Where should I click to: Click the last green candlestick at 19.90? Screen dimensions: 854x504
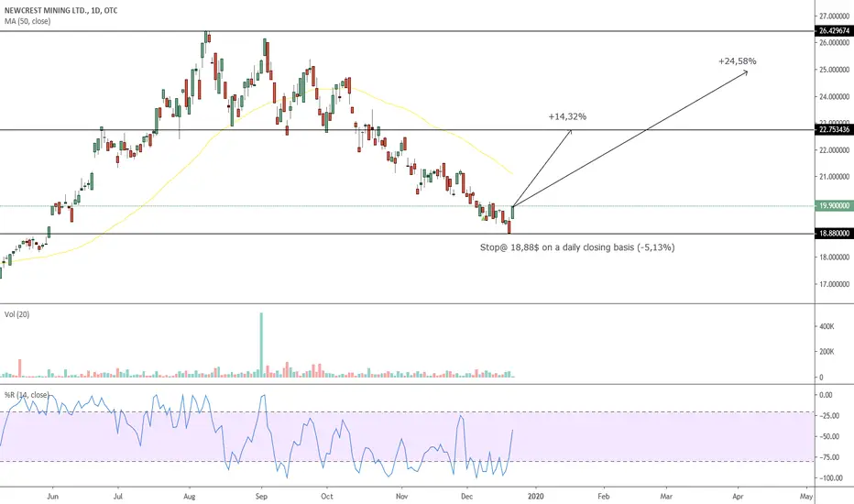click(512, 212)
